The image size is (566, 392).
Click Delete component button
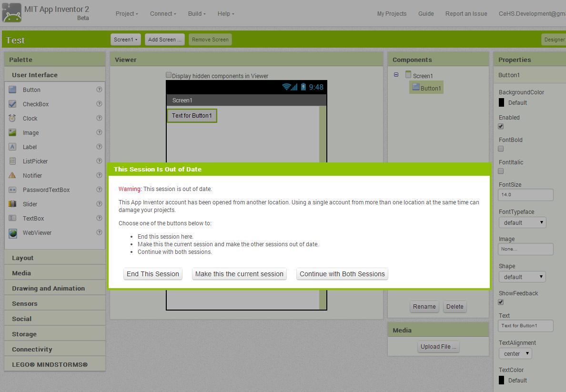coord(455,306)
